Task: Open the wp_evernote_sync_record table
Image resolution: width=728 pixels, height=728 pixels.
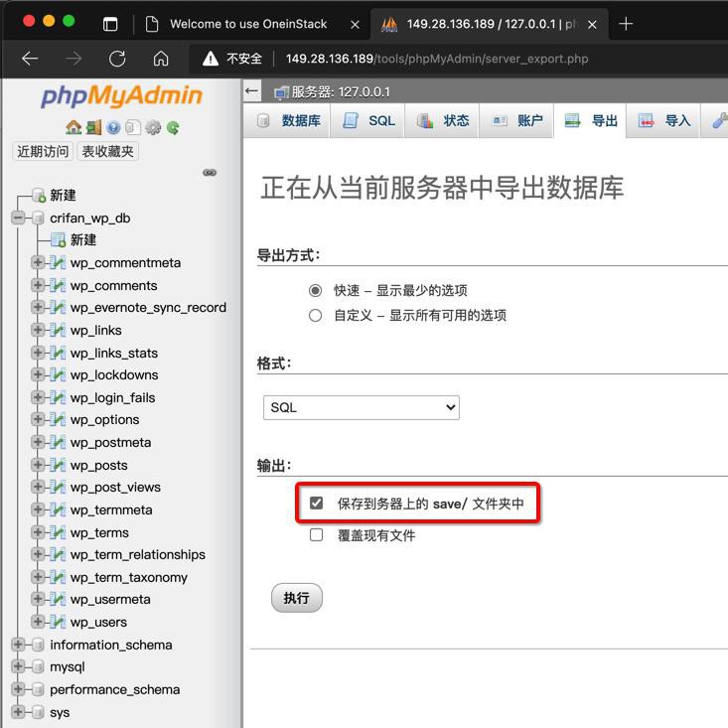Action: click(x=148, y=307)
